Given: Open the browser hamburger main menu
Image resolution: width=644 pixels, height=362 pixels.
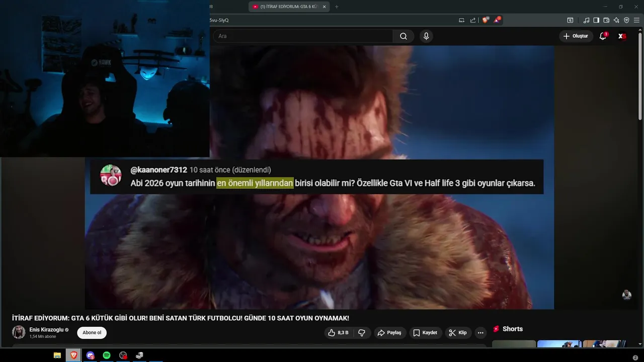Looking at the screenshot, I should (636, 20).
